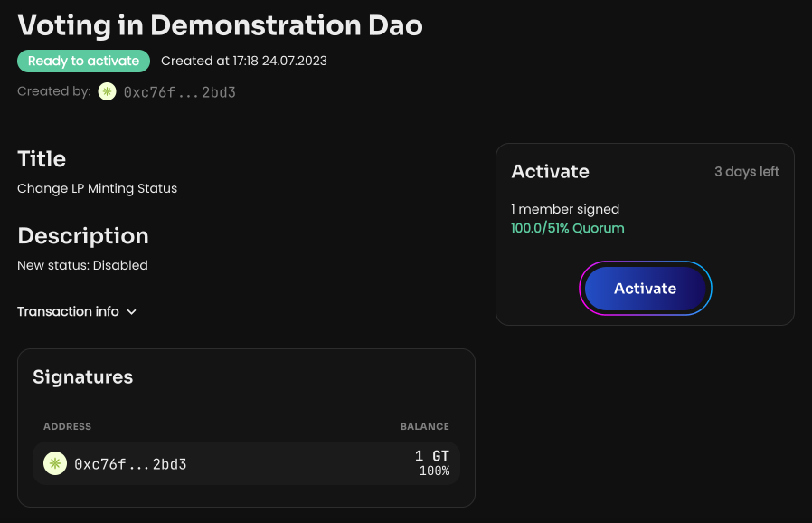Click the 100% share value in Signatures
The image size is (812, 523).
pyautogui.click(x=434, y=471)
